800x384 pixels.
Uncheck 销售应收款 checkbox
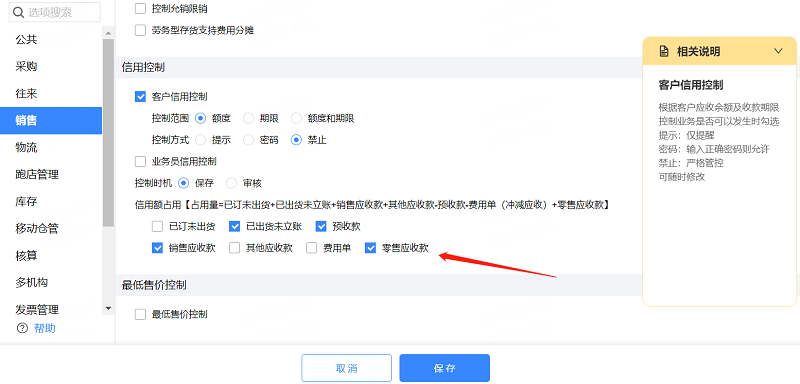tap(157, 248)
